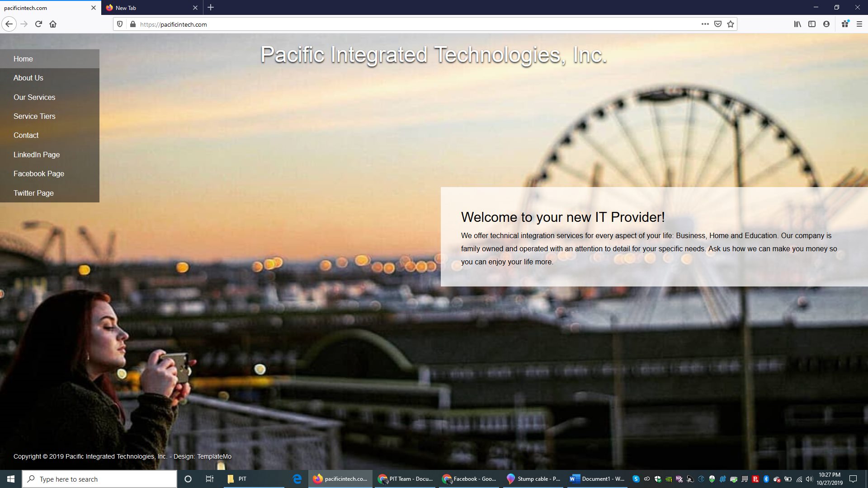Toggle the Firefox sidebar view

coord(812,24)
